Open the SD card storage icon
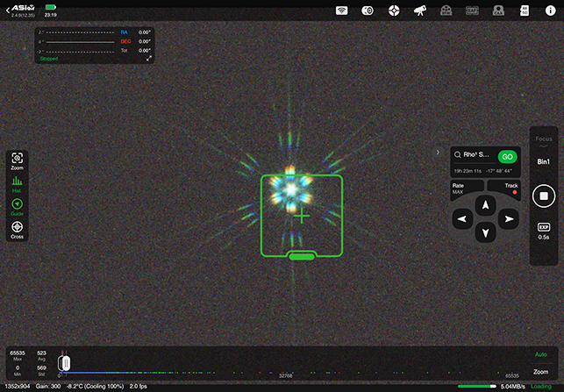The height and width of the screenshot is (392, 564). [x=525, y=11]
